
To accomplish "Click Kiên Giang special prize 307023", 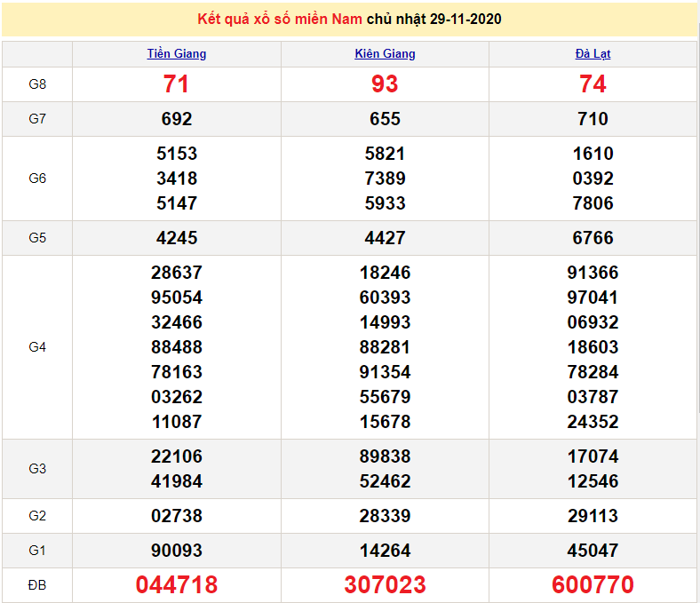I will click(x=385, y=585).
